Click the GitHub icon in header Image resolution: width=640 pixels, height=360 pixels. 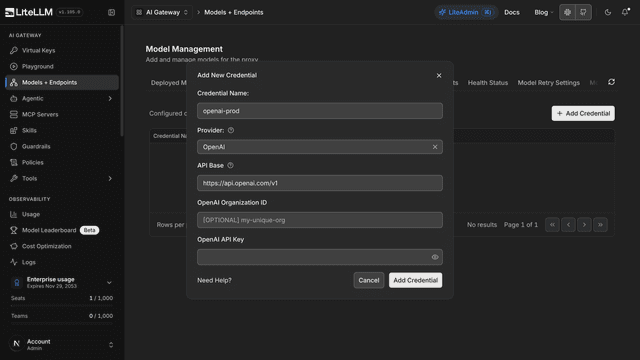pyautogui.click(x=583, y=12)
